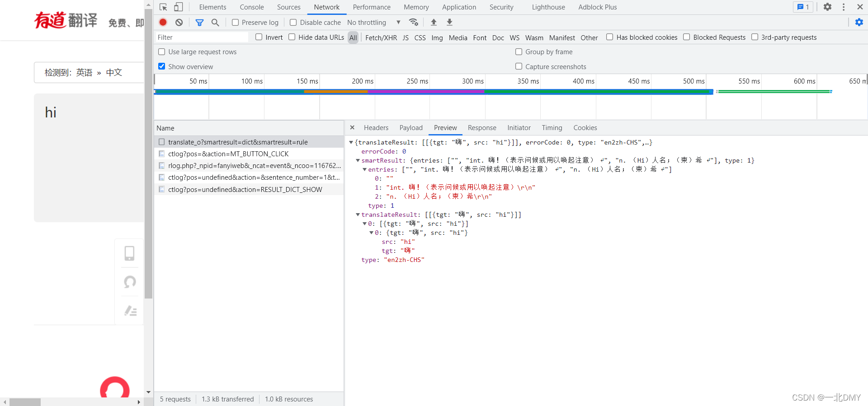Click the network Filter text field
The height and width of the screenshot is (406, 868).
(202, 37)
